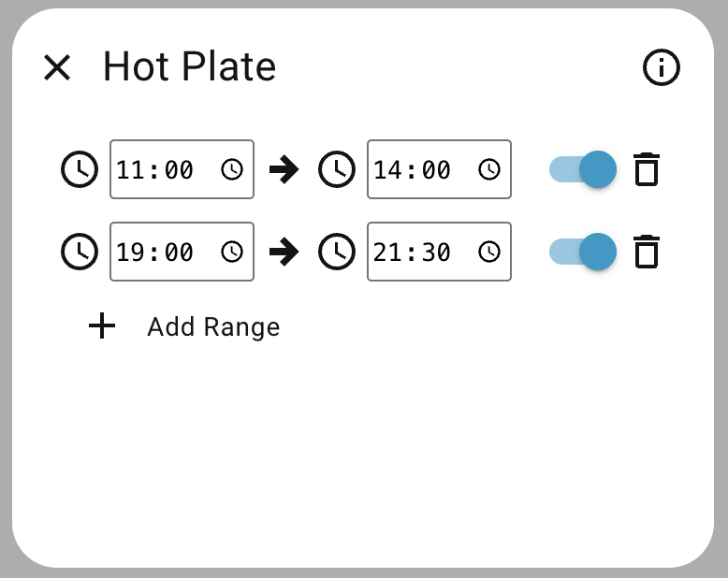Disable the 19:00–21:30 schedule toggle
The image size is (728, 578).
(583, 252)
